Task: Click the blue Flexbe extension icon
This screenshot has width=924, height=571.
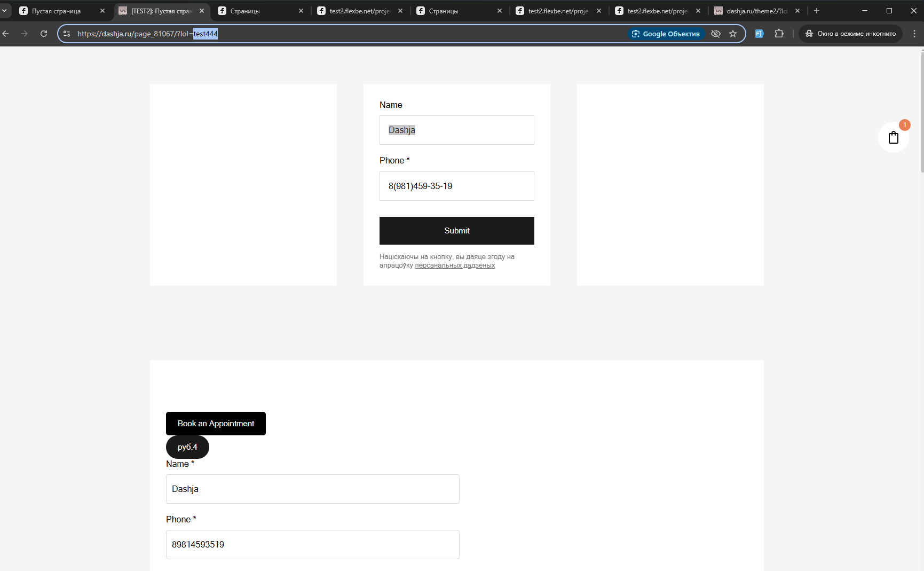Action: pos(759,34)
